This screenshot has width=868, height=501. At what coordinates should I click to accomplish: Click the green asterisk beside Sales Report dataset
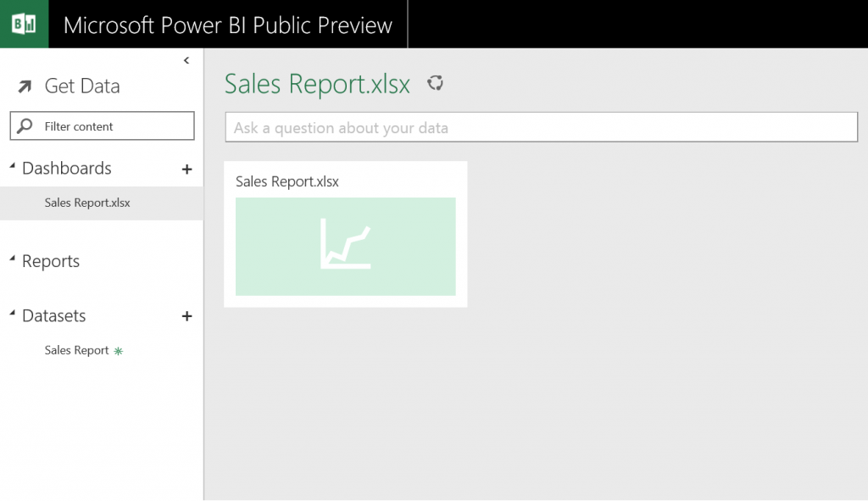[119, 351]
